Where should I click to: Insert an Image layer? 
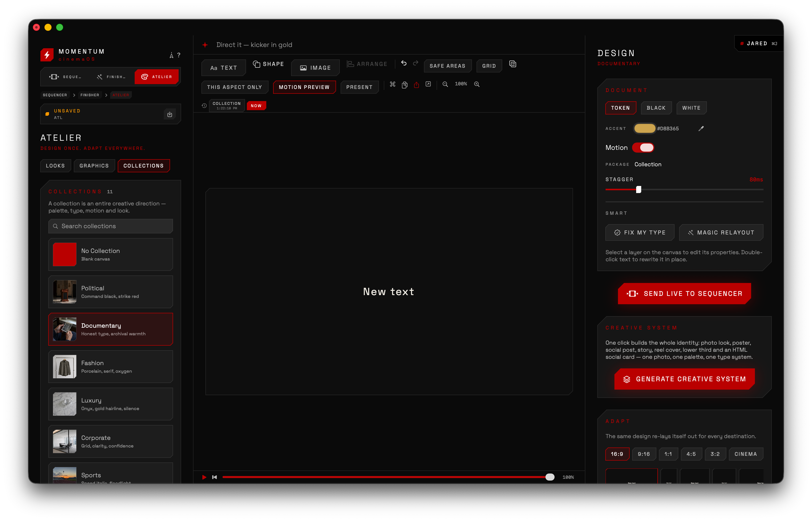[x=316, y=68]
